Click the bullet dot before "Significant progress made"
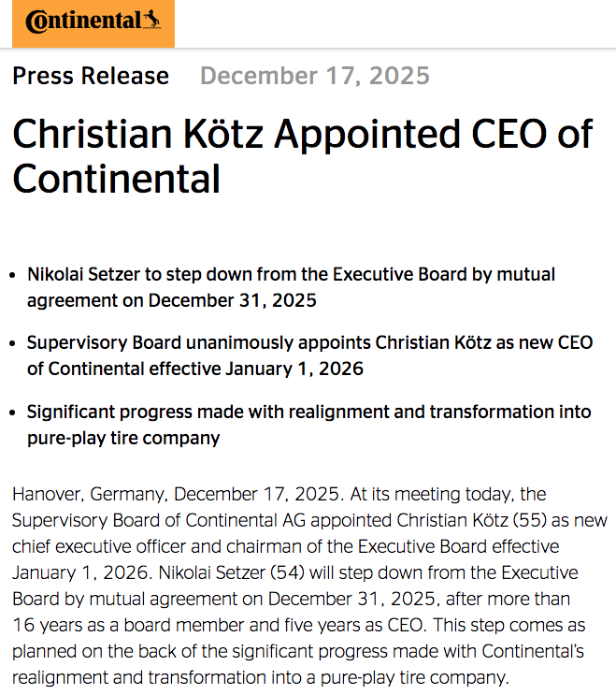The image size is (616, 695). [x=12, y=413]
